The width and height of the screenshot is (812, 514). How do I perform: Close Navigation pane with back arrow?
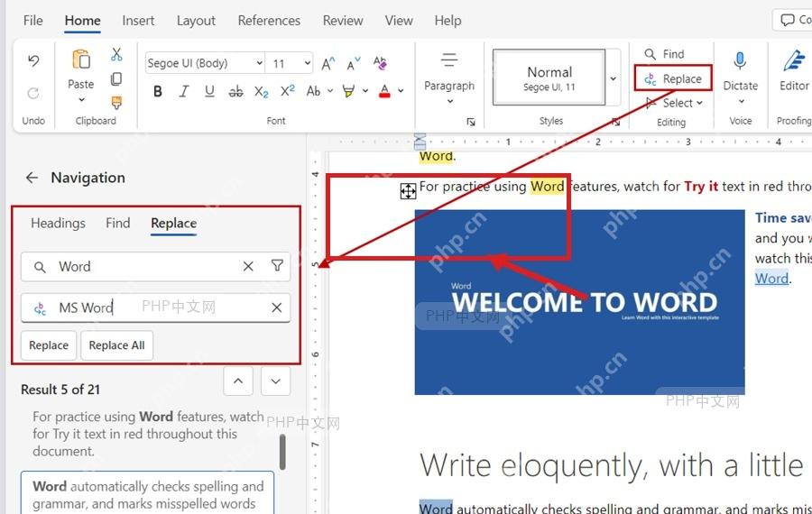[x=32, y=178]
